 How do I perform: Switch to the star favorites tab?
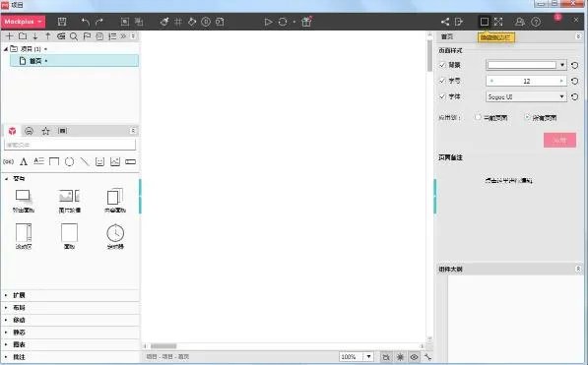point(45,131)
